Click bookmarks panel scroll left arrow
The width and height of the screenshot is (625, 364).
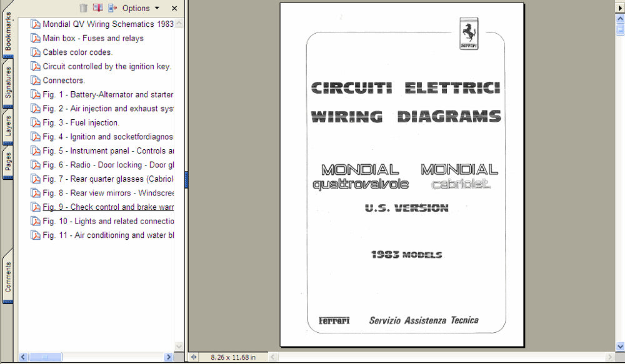point(23,357)
